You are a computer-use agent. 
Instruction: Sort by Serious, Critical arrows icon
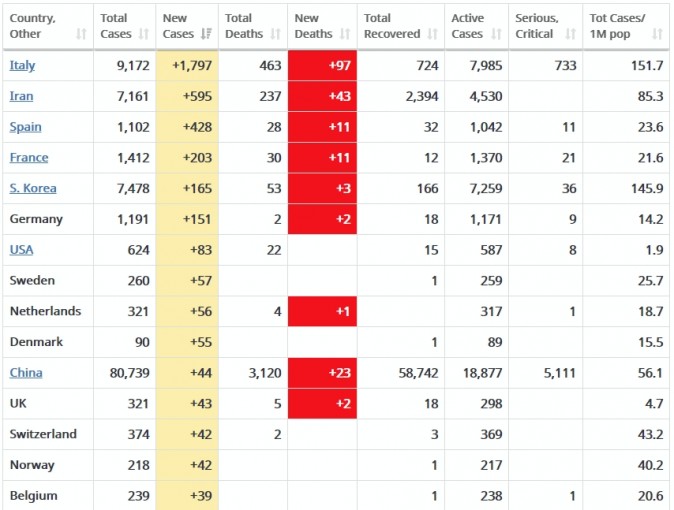[x=570, y=34]
